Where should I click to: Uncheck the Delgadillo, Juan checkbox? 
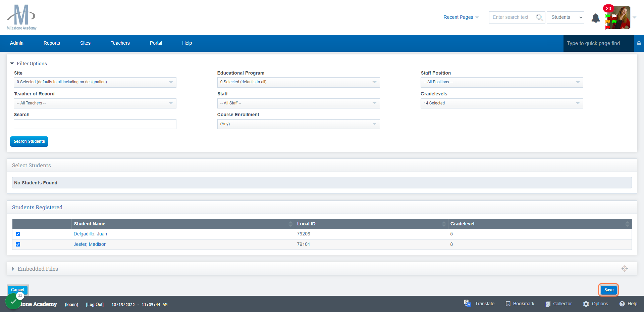coord(18,234)
